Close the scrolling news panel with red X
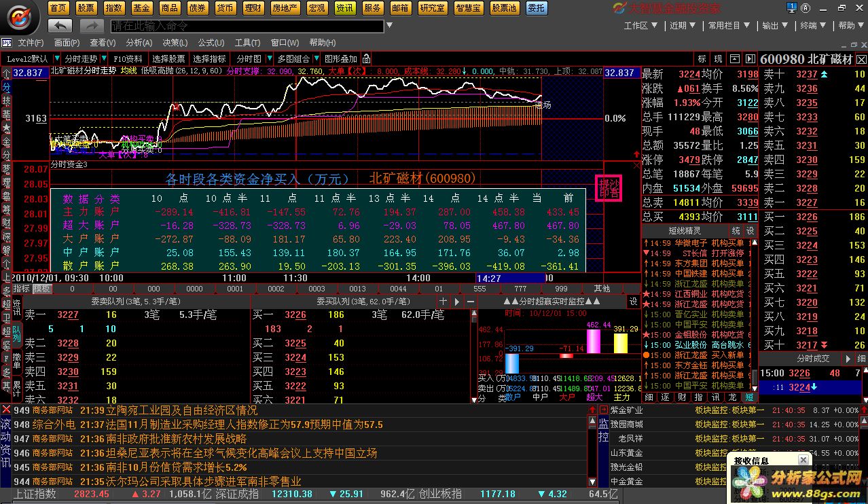 (6, 410)
